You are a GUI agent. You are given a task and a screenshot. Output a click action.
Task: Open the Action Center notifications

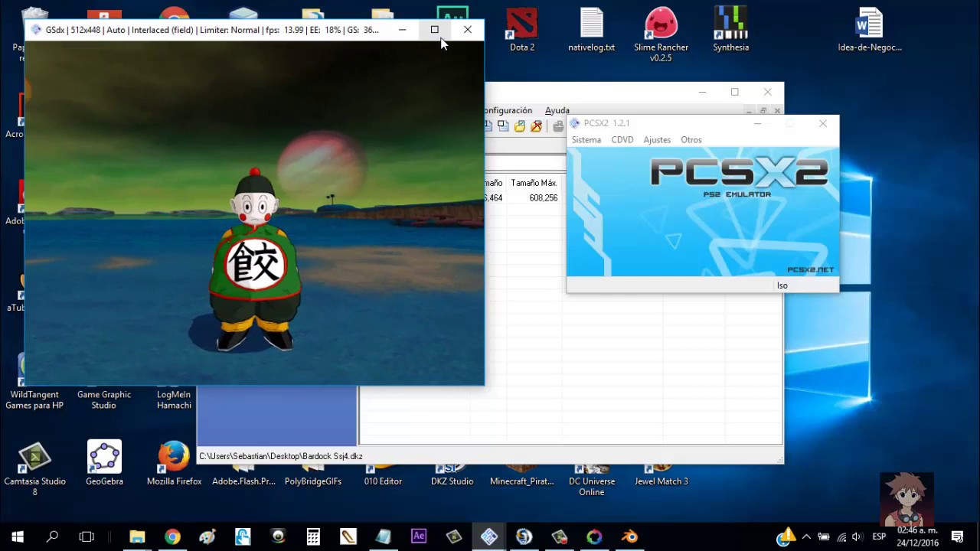(957, 536)
